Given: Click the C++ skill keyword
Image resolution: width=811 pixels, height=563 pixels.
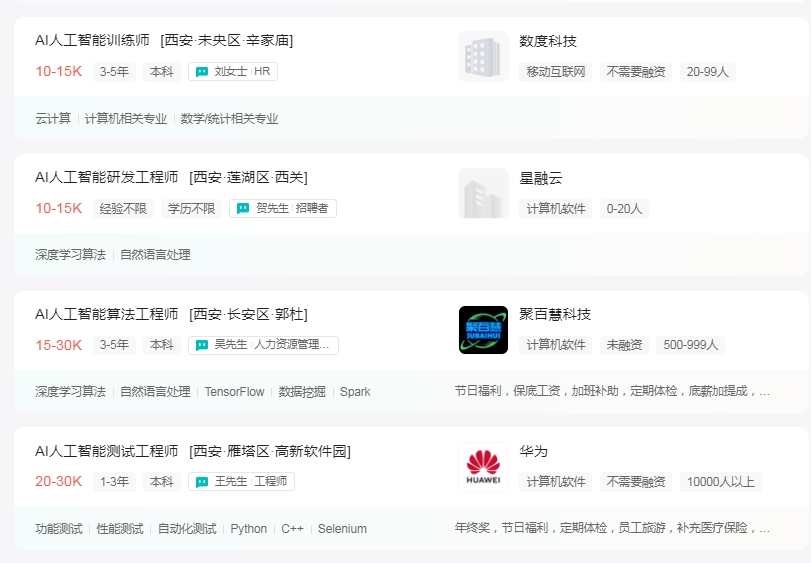Looking at the screenshot, I should point(292,529).
